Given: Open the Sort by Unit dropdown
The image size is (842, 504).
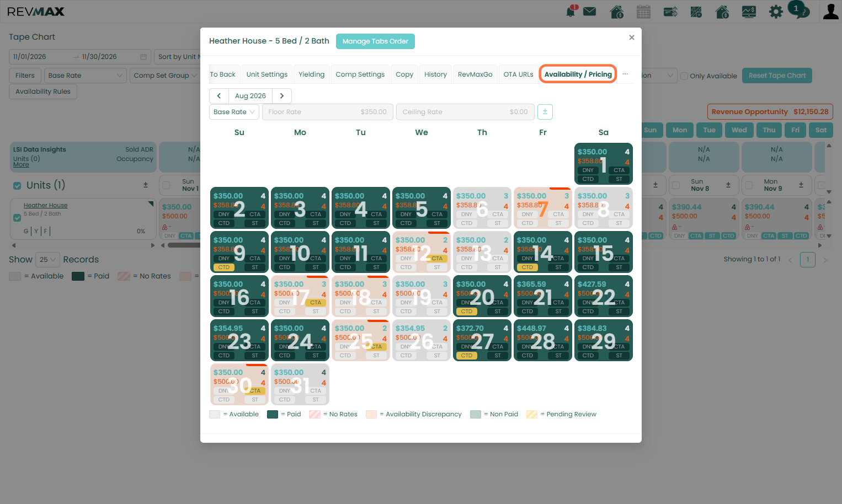Looking at the screenshot, I should [x=178, y=57].
